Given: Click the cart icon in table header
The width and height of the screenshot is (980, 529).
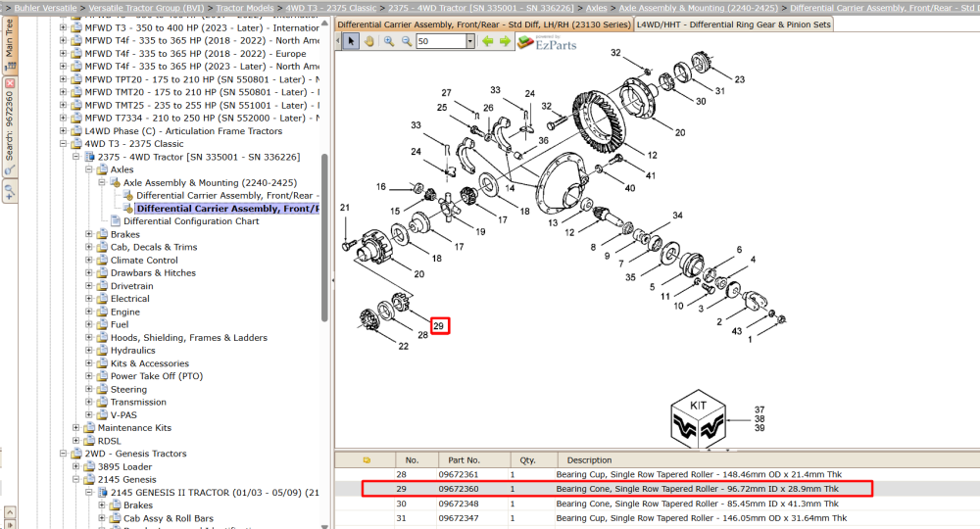Looking at the screenshot, I should pos(367,460).
